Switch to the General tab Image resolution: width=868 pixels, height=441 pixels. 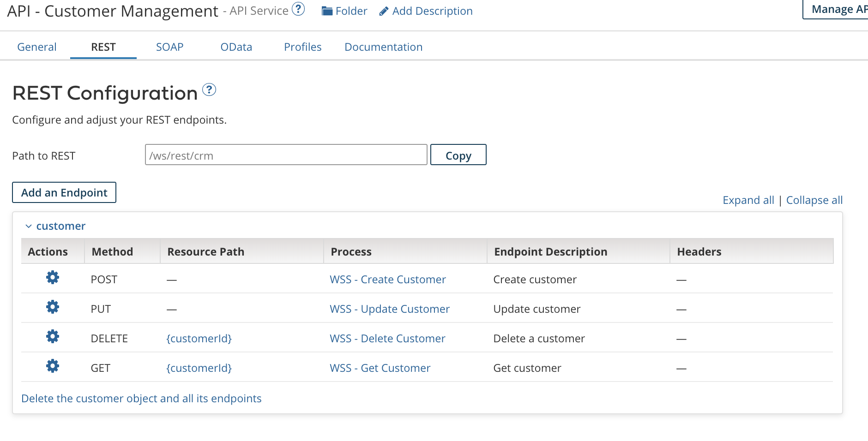(x=37, y=47)
